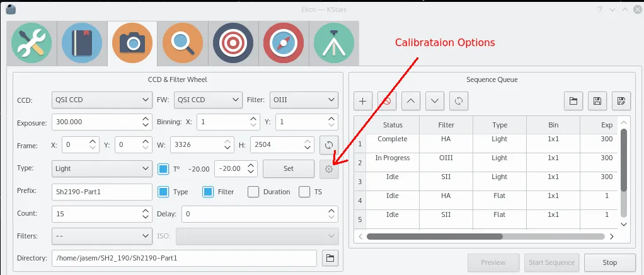Stop the running sequence
The width and height of the screenshot is (644, 275).
610,262
